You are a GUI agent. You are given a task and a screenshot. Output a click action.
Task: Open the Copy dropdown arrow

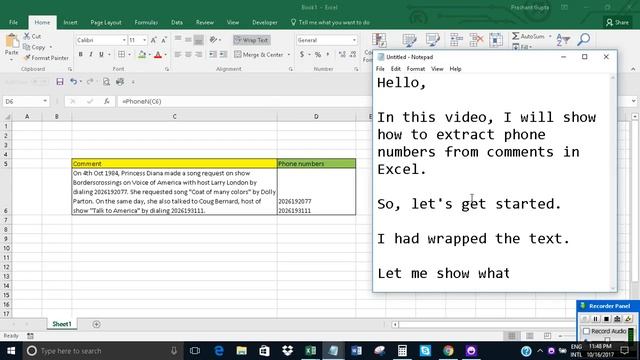pyautogui.click(x=51, y=47)
